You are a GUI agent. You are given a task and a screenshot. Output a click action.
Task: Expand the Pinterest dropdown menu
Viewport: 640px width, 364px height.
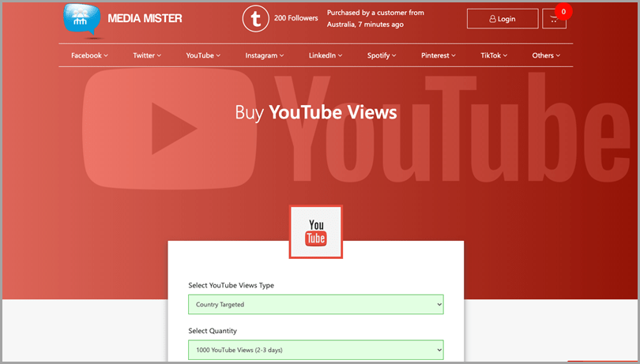click(x=439, y=55)
